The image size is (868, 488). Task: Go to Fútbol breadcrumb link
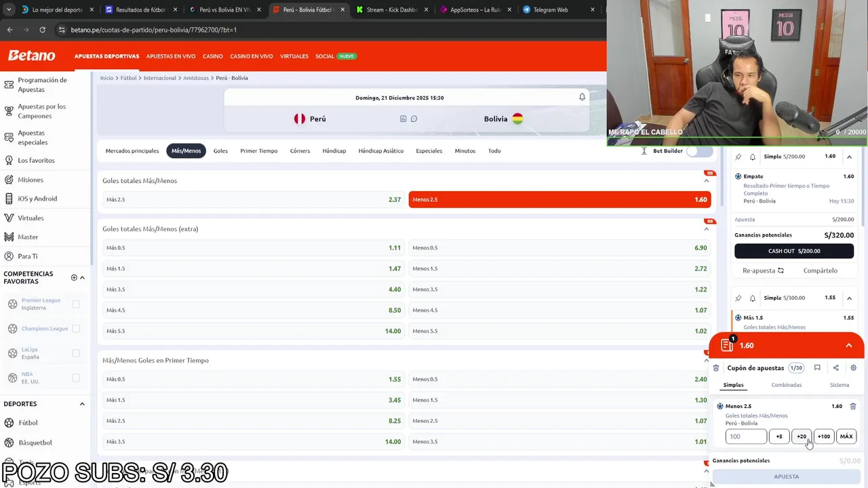tap(128, 78)
